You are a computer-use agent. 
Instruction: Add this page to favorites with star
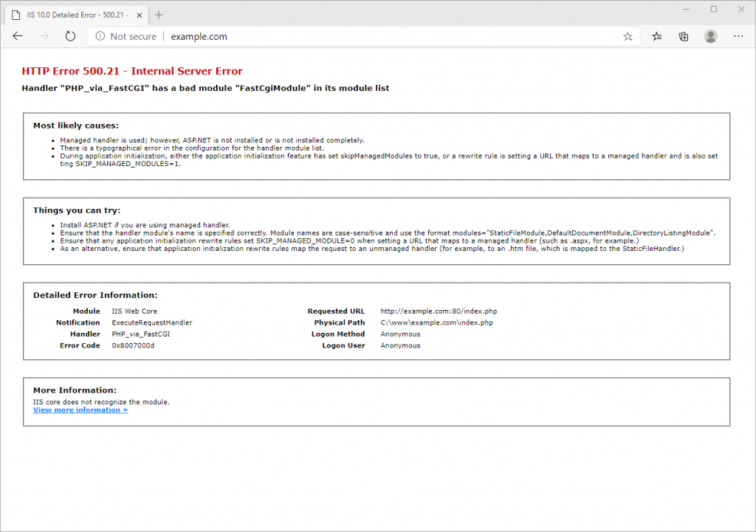click(x=628, y=36)
